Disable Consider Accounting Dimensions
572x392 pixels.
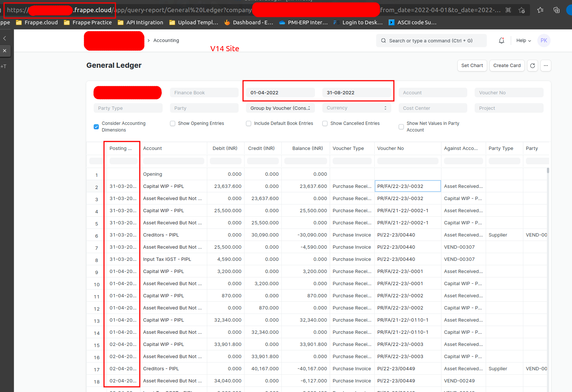click(96, 126)
